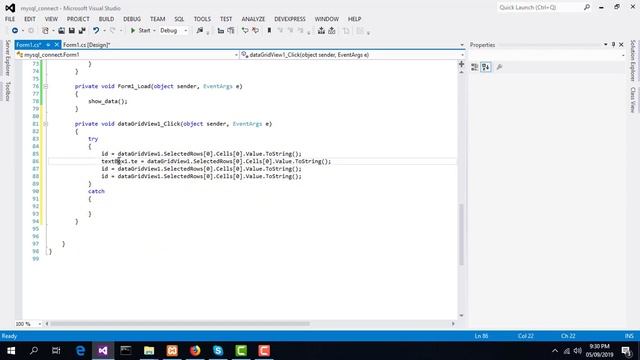640x360 pixels.
Task: Open Windows Start menu
Action: pos(11,351)
